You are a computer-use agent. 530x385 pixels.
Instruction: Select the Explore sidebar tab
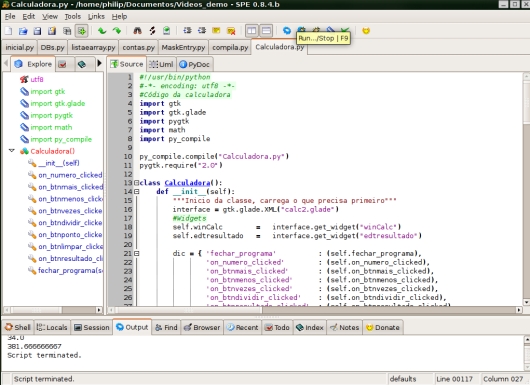pyautogui.click(x=33, y=64)
